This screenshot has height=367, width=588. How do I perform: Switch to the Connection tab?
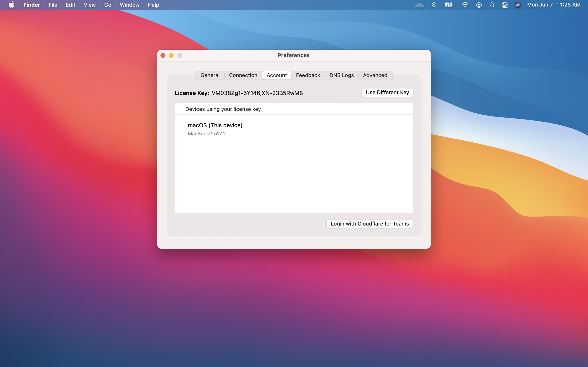[243, 75]
